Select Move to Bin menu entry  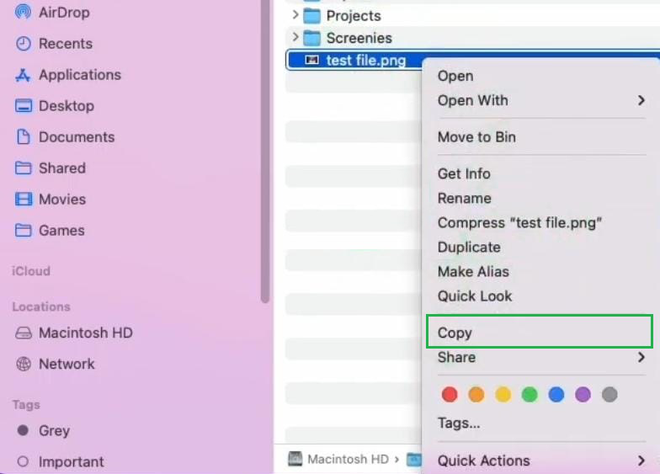click(476, 137)
